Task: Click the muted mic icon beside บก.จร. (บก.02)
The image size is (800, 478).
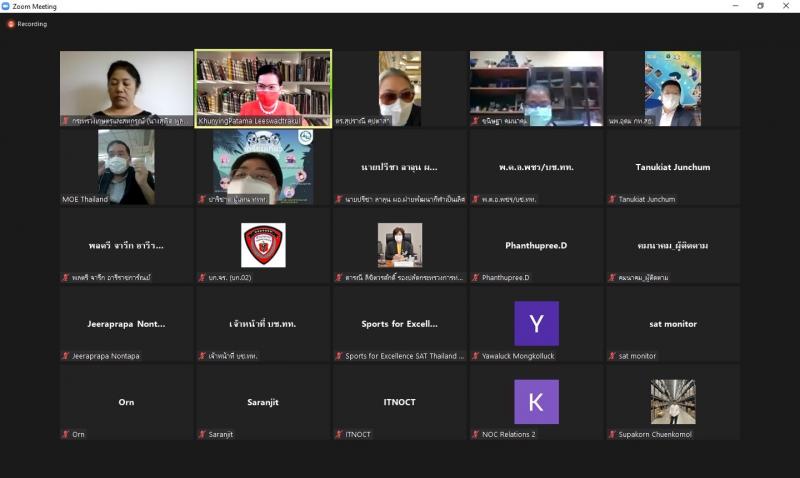Action: [202, 278]
